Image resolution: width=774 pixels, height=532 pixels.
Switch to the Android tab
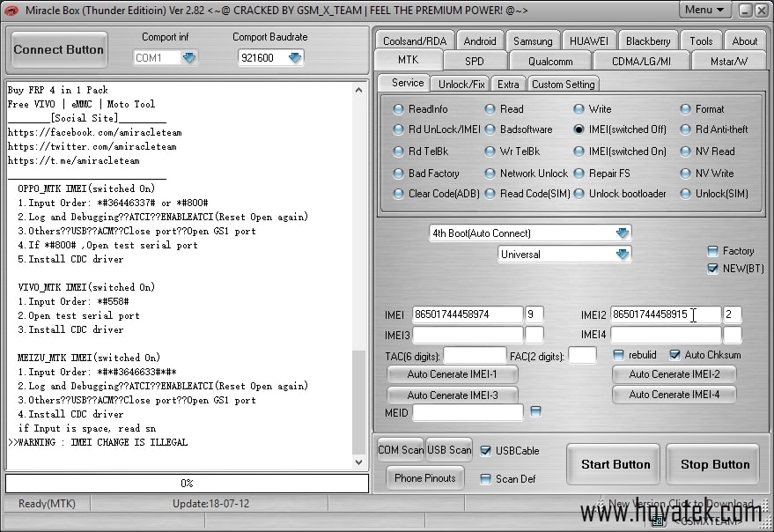coord(480,41)
